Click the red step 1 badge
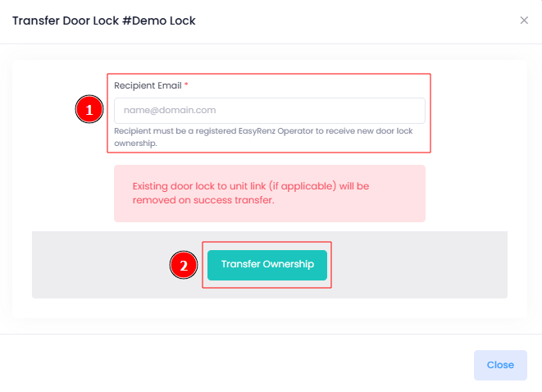 (89, 109)
